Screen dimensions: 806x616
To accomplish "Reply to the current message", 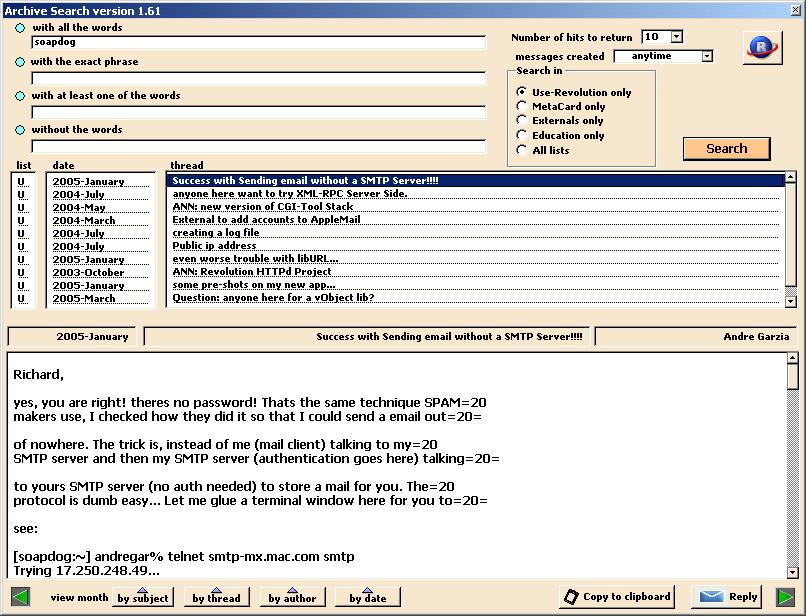I will pyautogui.click(x=728, y=597).
